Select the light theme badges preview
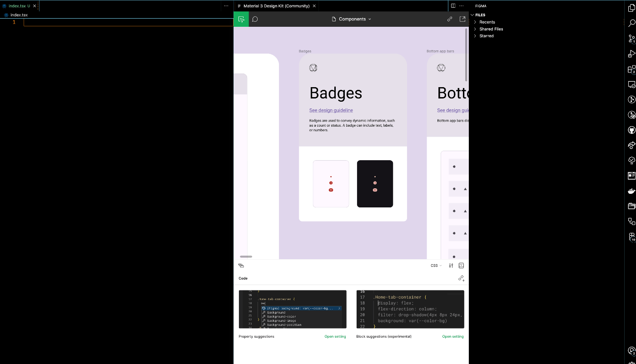 (331, 184)
